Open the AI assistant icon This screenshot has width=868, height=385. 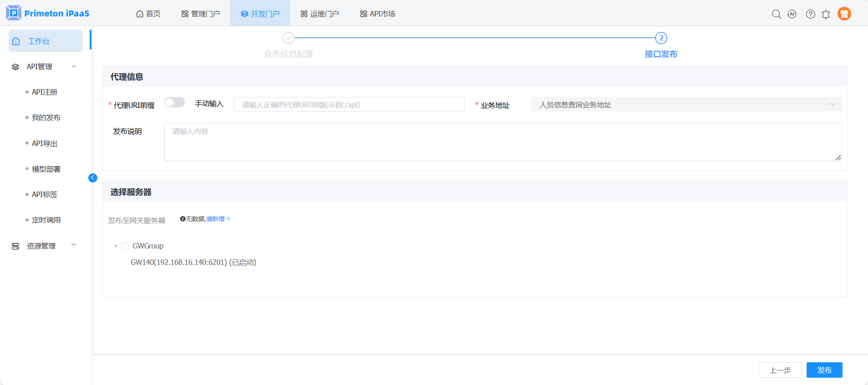coord(792,14)
